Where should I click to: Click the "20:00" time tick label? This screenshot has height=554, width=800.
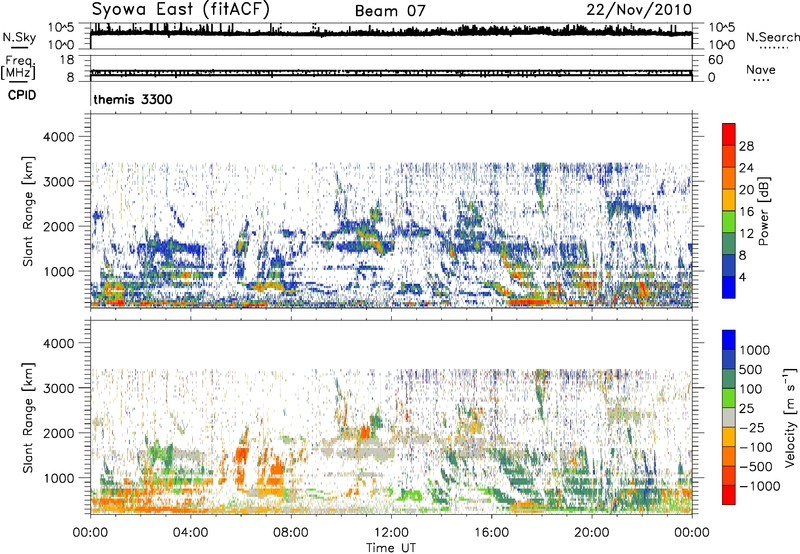click(592, 533)
